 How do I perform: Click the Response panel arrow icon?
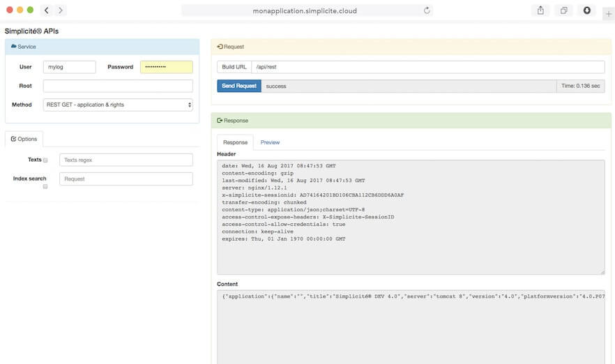[220, 121]
